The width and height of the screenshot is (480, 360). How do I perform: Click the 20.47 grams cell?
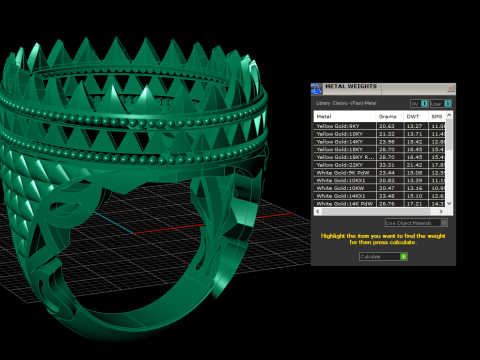[x=390, y=188]
